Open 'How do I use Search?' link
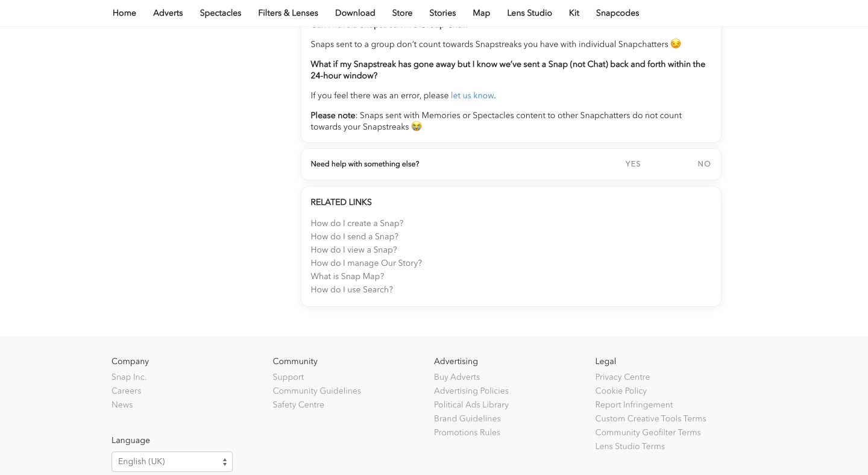 351,290
